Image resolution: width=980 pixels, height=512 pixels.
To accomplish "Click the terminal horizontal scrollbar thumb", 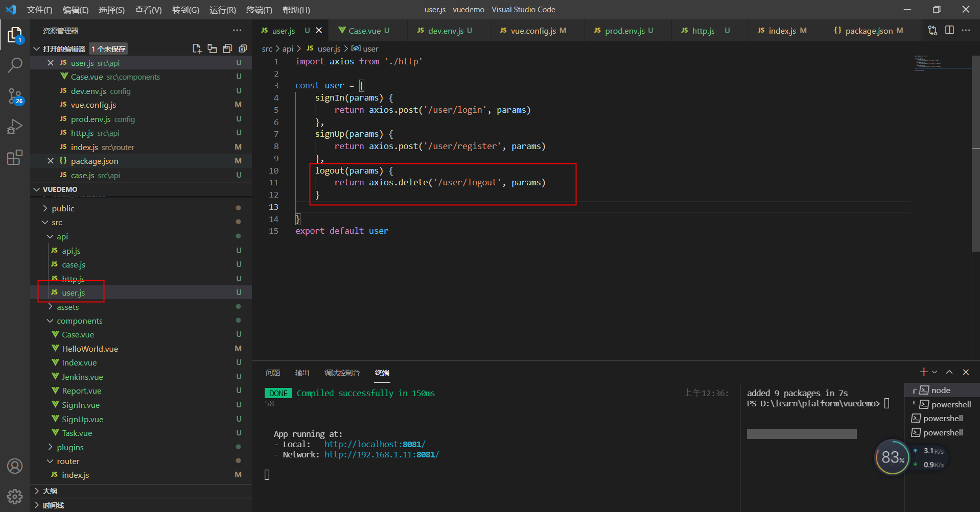I will pos(802,434).
